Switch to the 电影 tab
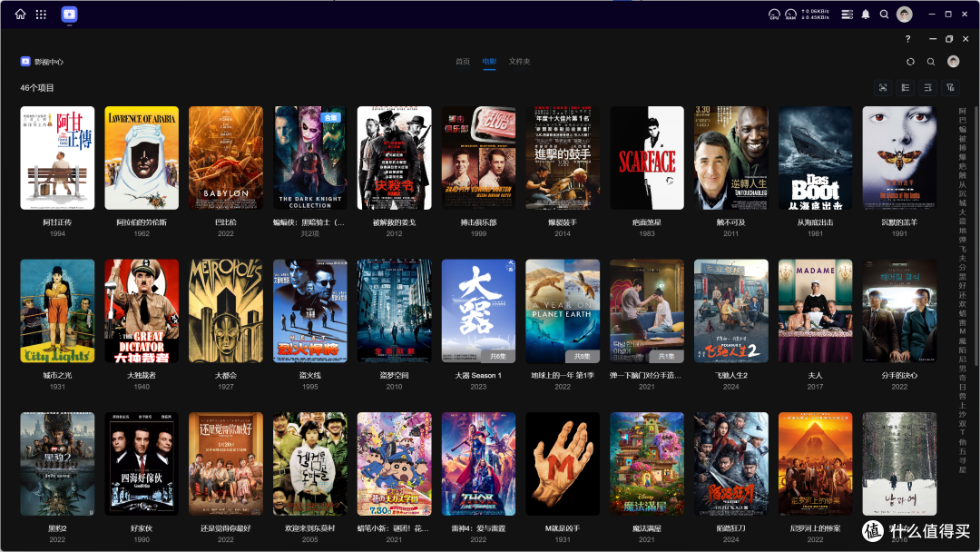Screen dimensions: 980x552 pos(489,61)
